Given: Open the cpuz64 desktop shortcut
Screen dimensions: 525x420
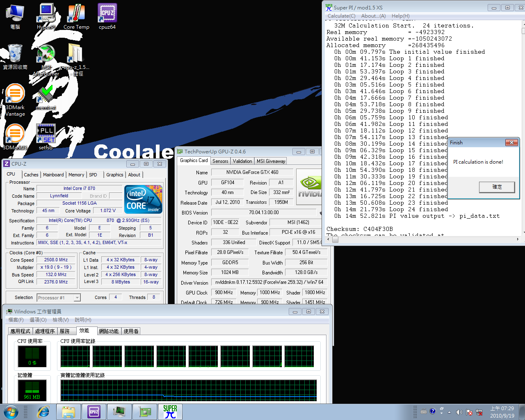Looking at the screenshot, I should click(107, 16).
